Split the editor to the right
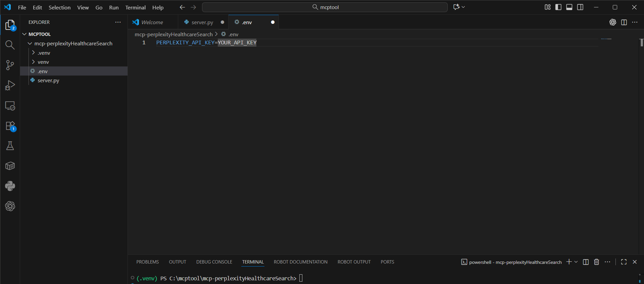This screenshot has height=284, width=644. [624, 22]
